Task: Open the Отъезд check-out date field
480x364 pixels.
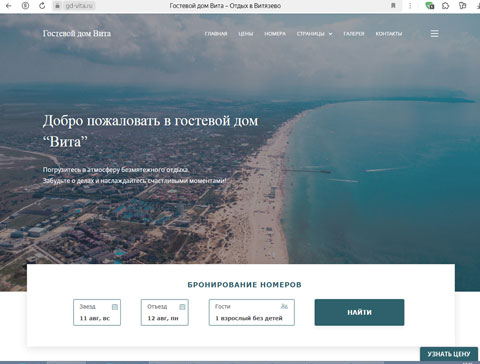Action: (x=165, y=312)
